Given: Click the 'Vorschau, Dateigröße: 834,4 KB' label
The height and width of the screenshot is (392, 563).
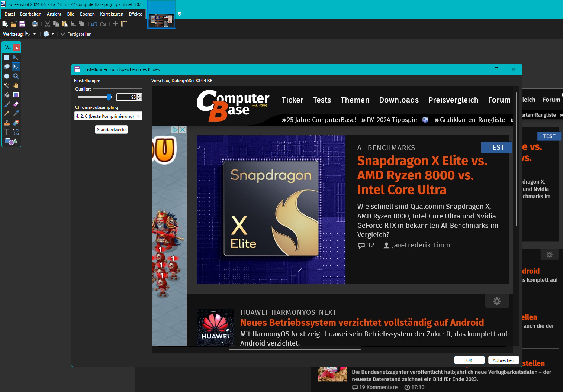Looking at the screenshot, I should click(182, 80).
